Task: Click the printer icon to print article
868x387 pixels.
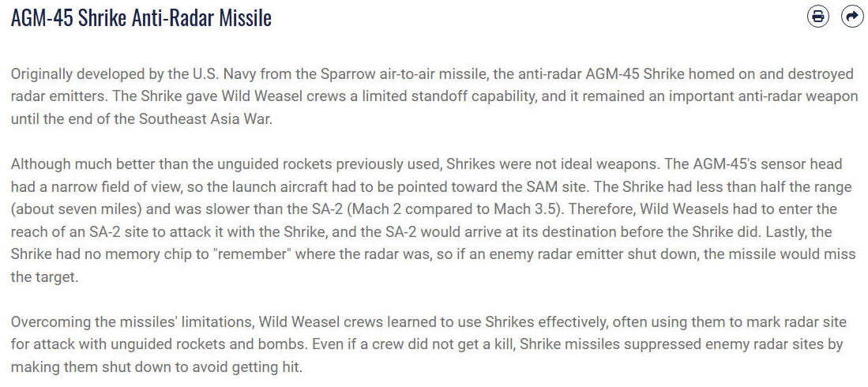Action: [818, 17]
